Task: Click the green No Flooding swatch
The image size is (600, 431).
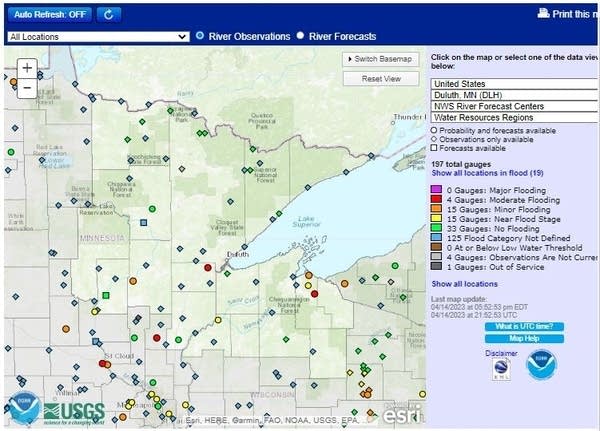Action: pos(436,228)
